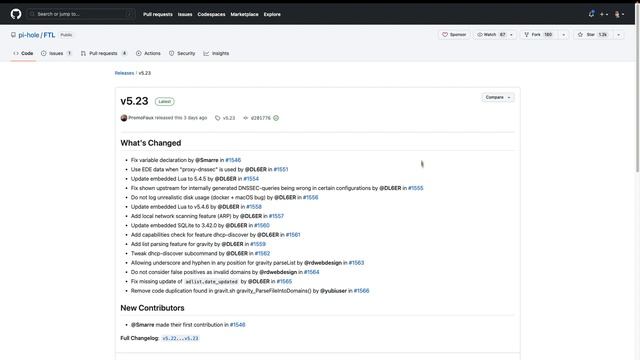Switch to the Security tab
The width and height of the screenshot is (640, 360).
click(182, 53)
